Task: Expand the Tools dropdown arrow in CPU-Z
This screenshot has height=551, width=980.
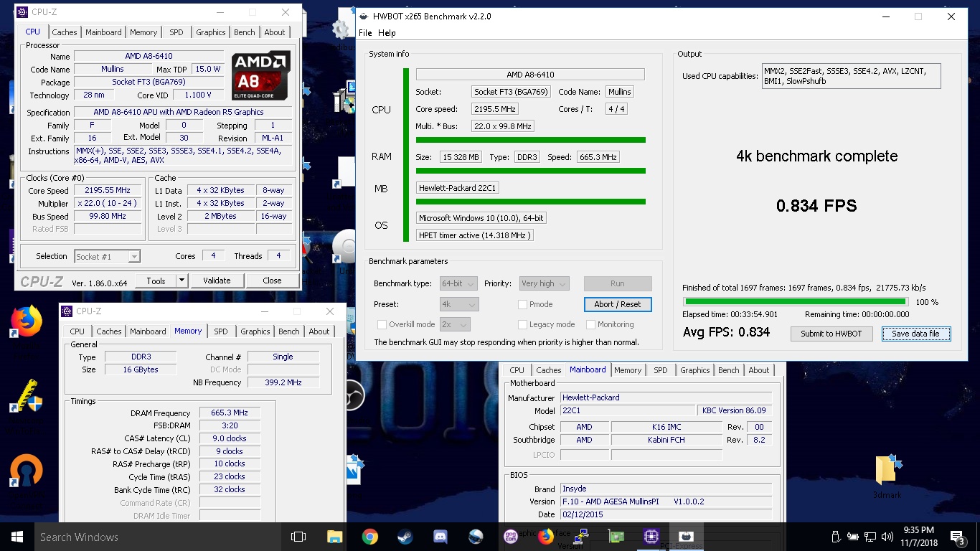Action: 182,281
